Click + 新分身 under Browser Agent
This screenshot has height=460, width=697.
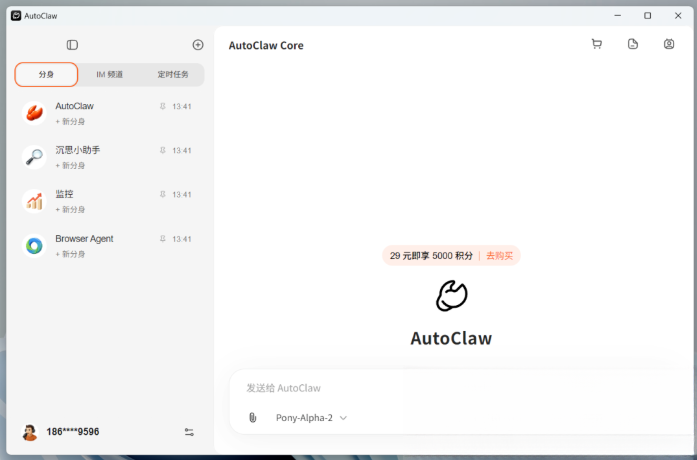point(70,254)
